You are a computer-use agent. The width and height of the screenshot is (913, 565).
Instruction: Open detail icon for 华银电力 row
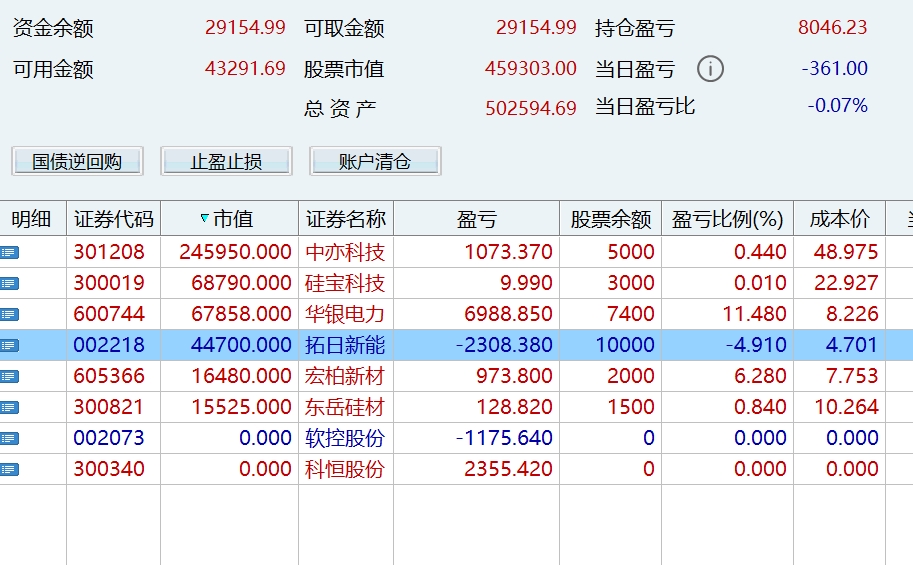[x=9, y=314]
